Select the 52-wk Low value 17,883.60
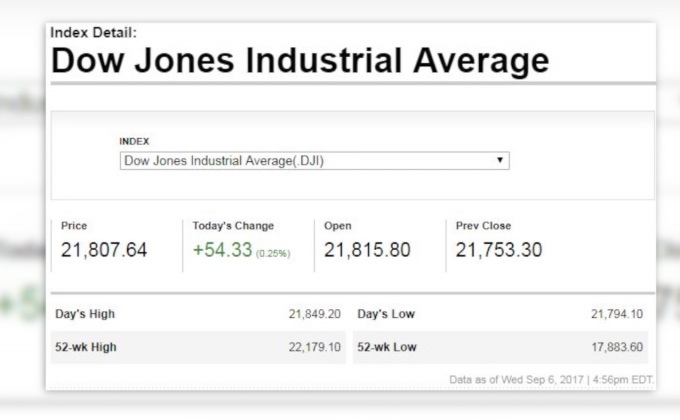 pos(617,347)
